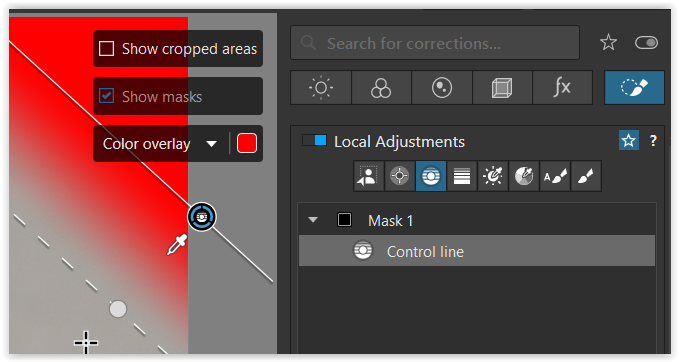The image size is (679, 362).
Task: Open the Detail corrections tab
Action: (442, 88)
